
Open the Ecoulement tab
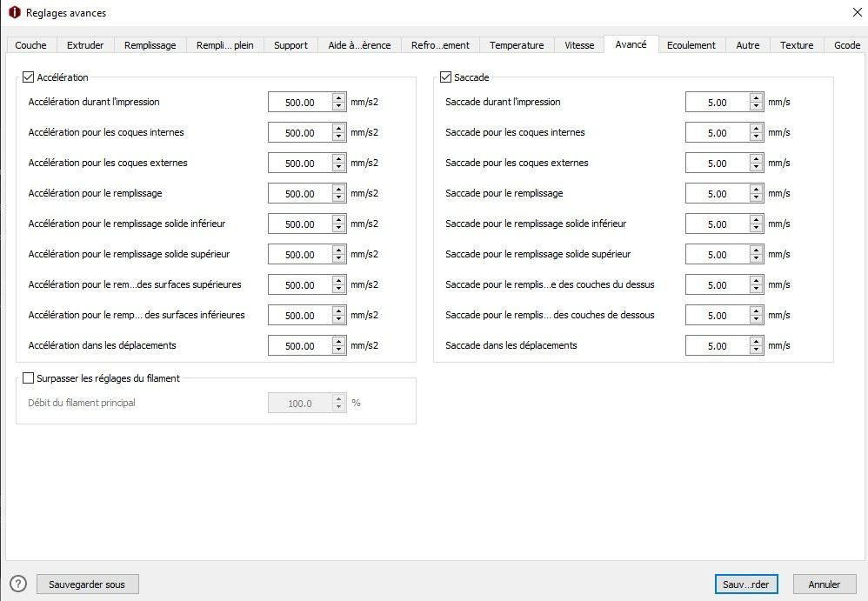coord(691,45)
